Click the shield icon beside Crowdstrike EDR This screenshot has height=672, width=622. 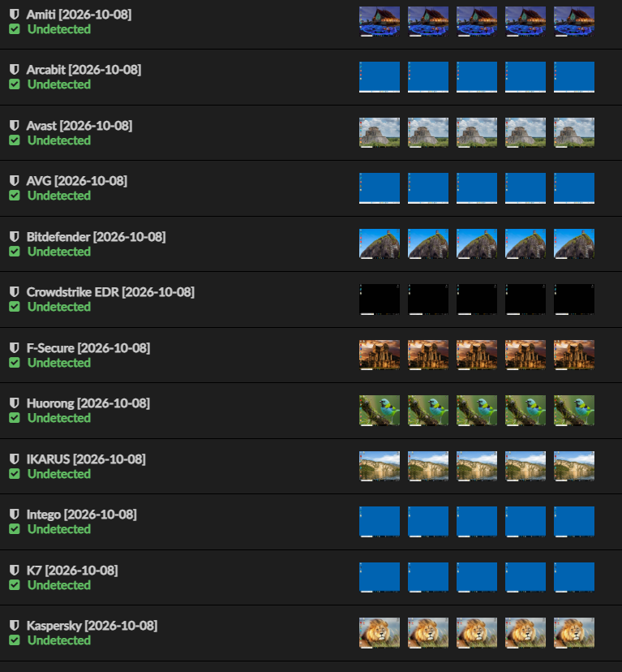click(x=14, y=292)
